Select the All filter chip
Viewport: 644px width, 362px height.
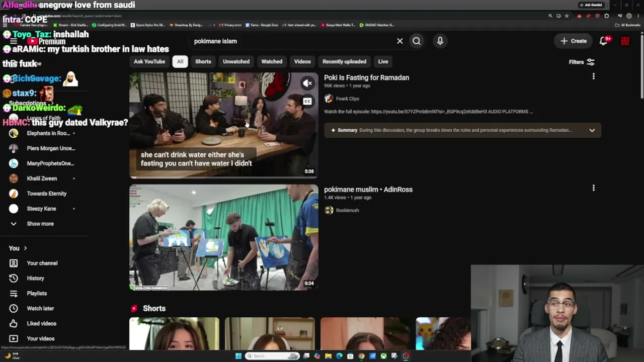point(180,61)
